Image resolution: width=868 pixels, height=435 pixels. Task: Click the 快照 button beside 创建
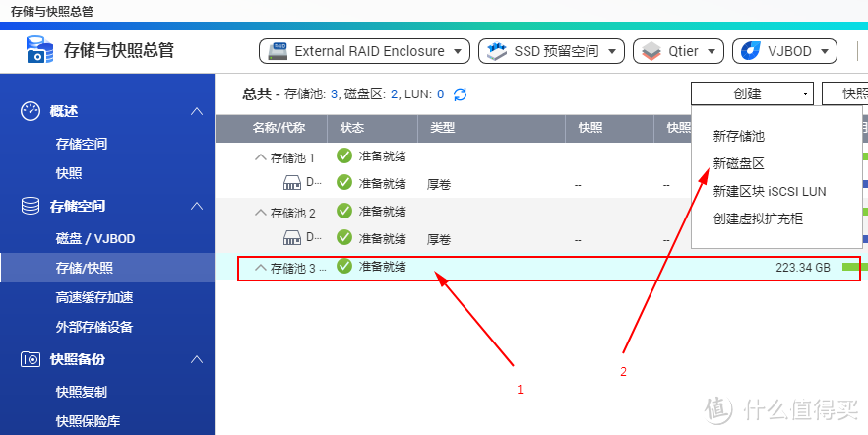point(845,94)
